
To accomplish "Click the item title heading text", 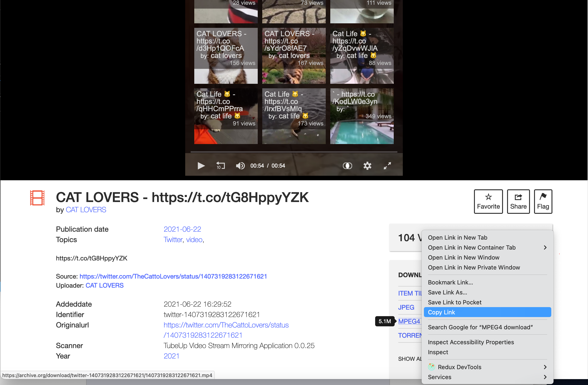I will click(182, 197).
